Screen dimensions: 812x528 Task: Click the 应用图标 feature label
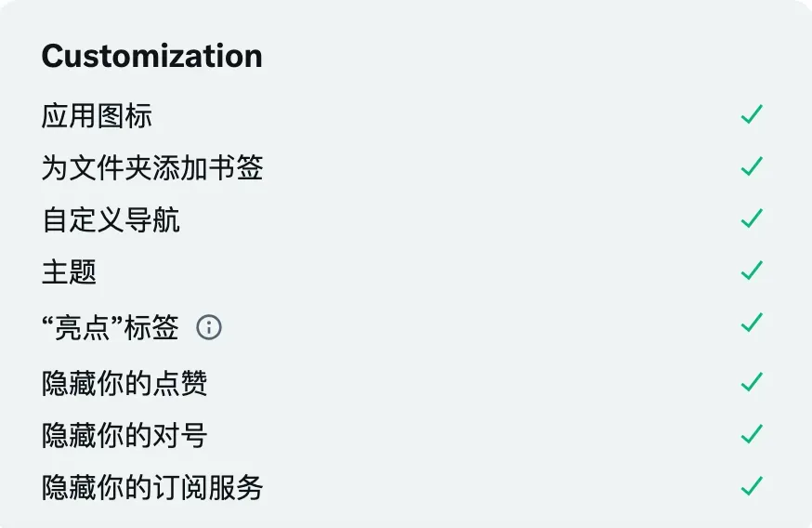(x=97, y=116)
